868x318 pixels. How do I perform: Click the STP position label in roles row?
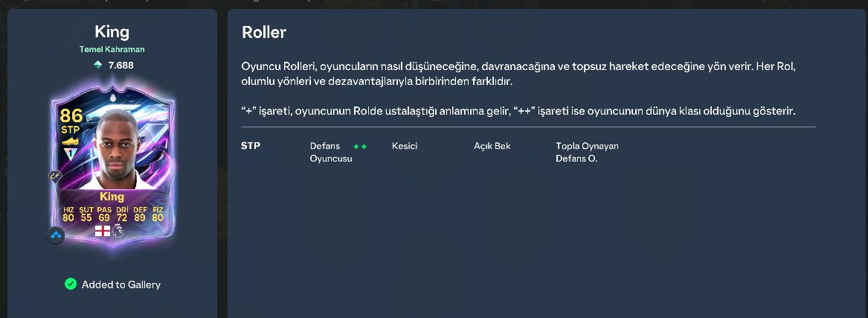[251, 146]
